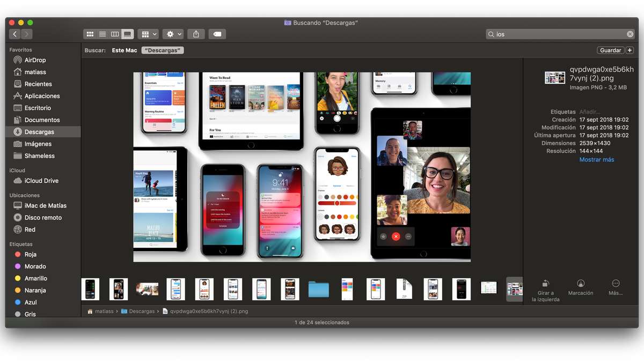
Task: Click the Share toolbar icon
Action: tap(196, 34)
